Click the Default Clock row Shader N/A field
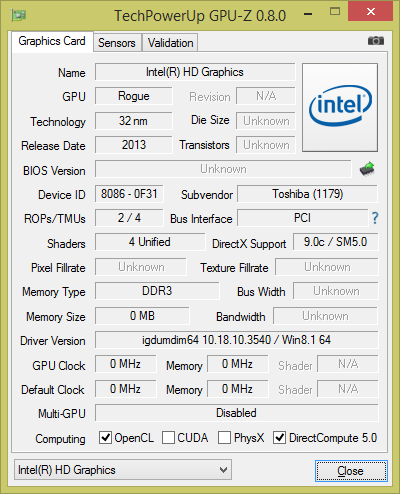 [x=348, y=389]
